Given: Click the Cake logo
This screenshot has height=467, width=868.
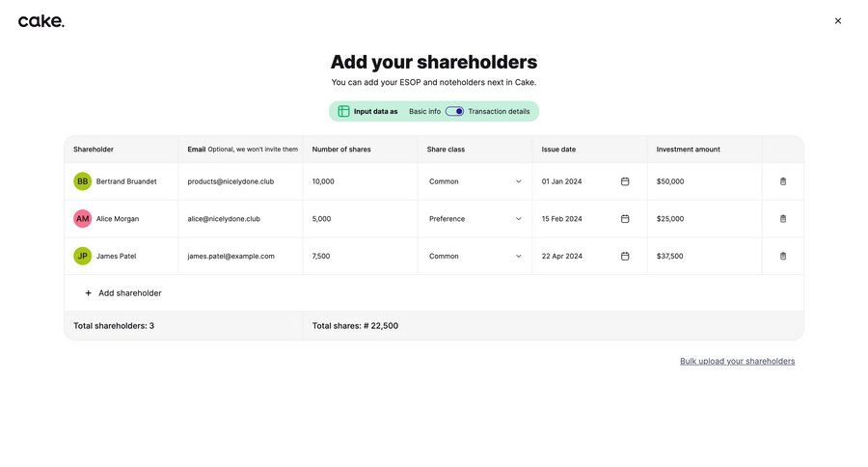Looking at the screenshot, I should point(41,21).
